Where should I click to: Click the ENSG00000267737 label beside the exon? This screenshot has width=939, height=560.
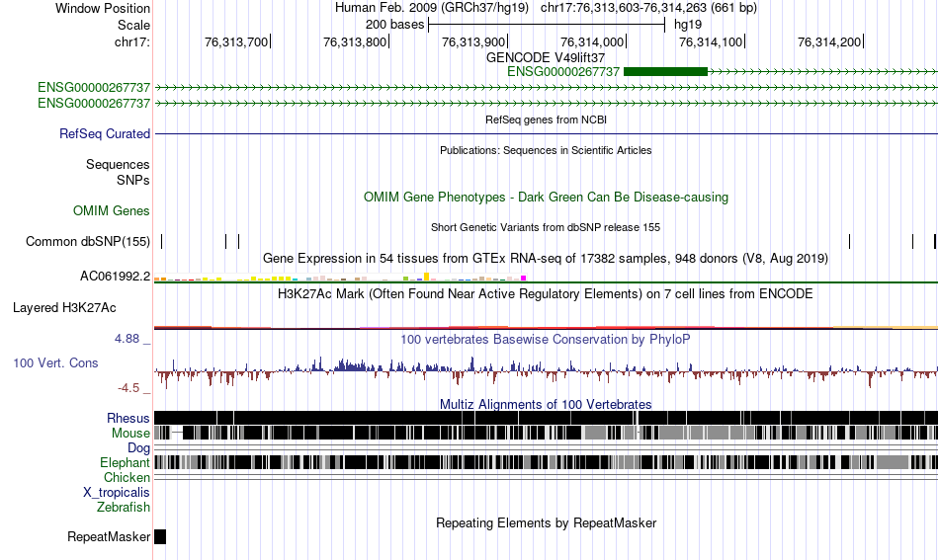coord(563,72)
